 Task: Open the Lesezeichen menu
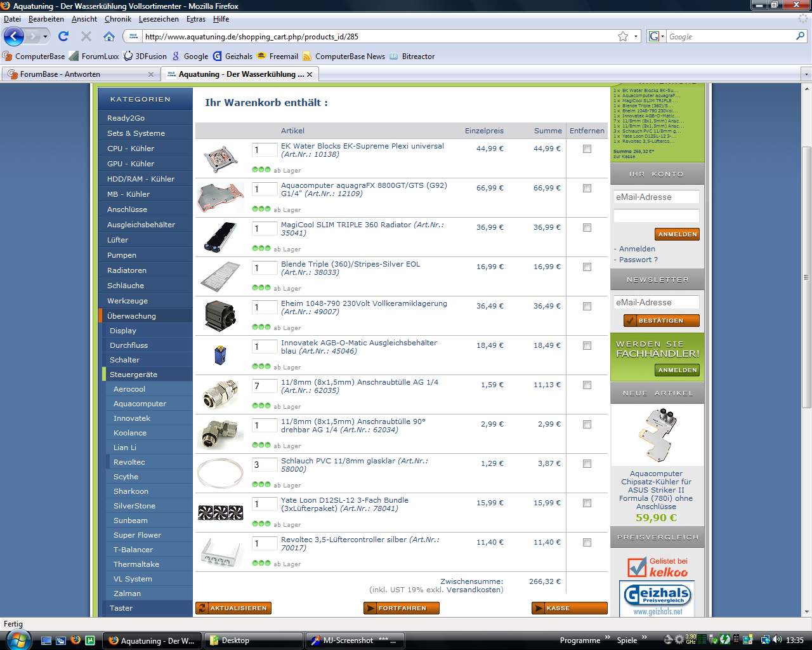(159, 19)
